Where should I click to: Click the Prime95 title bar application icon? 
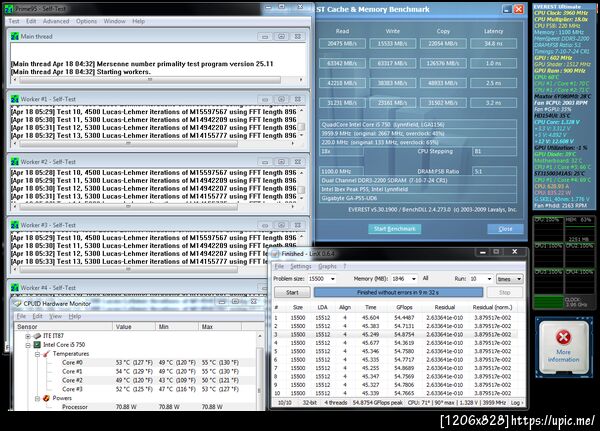[9, 8]
